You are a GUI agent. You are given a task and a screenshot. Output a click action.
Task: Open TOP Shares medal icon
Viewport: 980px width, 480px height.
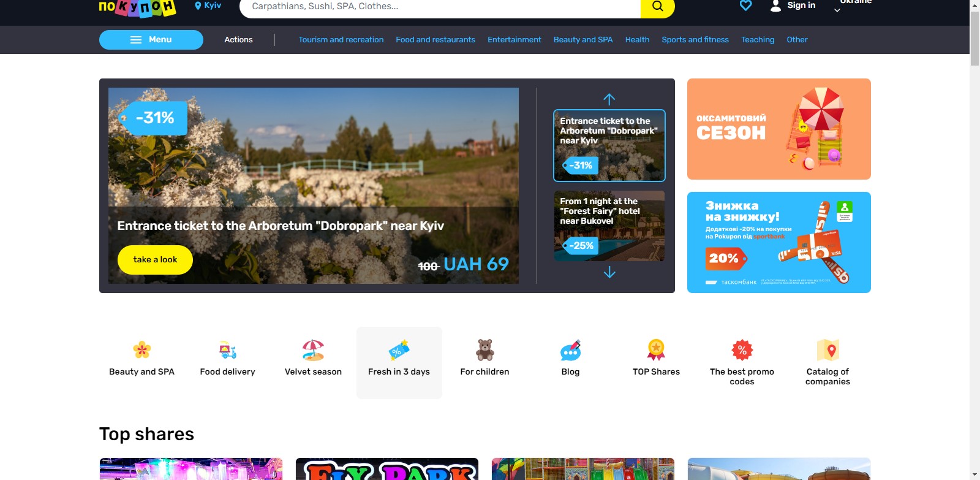click(x=656, y=350)
